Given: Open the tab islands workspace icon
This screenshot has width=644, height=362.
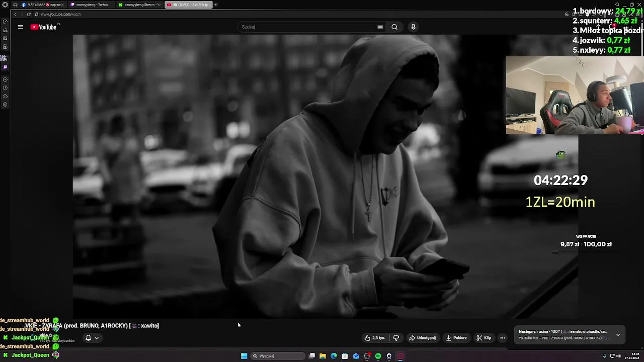Looking at the screenshot, I should pos(15,5).
